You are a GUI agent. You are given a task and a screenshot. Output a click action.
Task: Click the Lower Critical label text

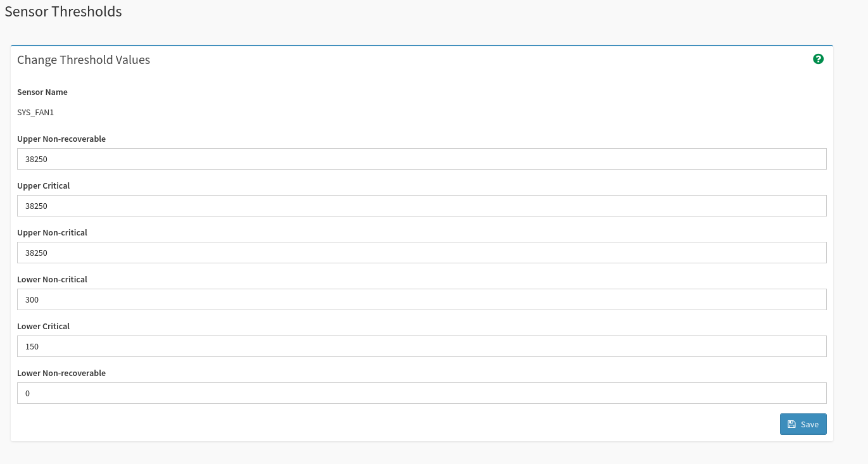(x=44, y=326)
